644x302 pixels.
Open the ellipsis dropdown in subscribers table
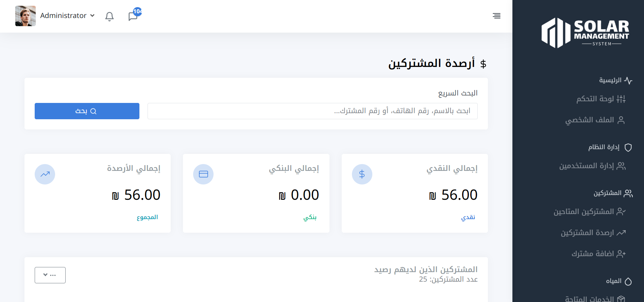(x=50, y=275)
